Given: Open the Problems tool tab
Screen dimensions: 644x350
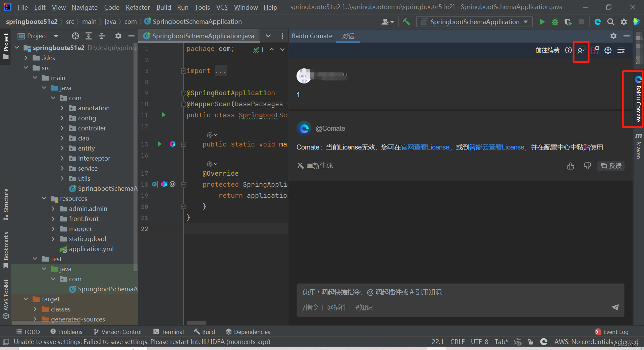Looking at the screenshot, I should point(66,332).
